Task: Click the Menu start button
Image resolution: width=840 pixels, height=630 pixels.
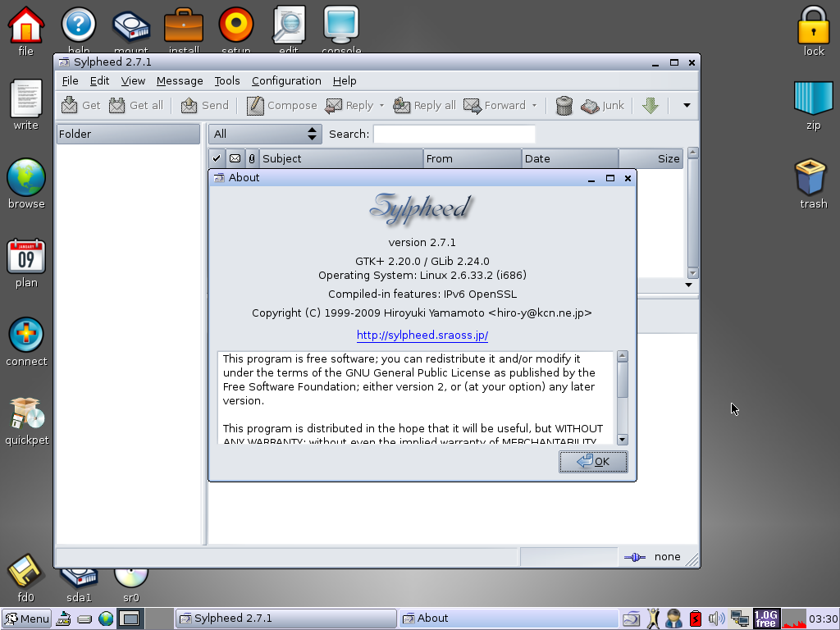Action: [26, 619]
